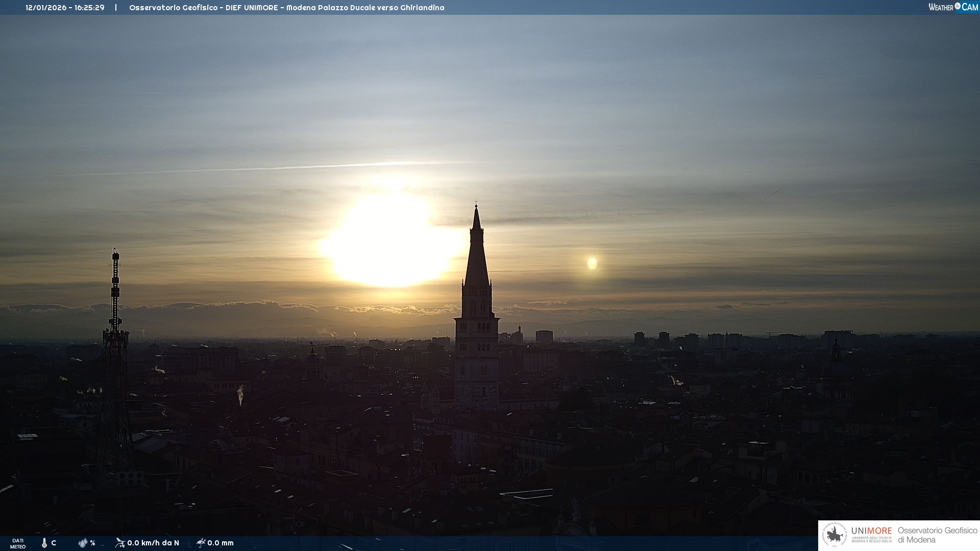Click the UNIMORE horseman seal emblem
The image size is (980, 551).
[835, 535]
